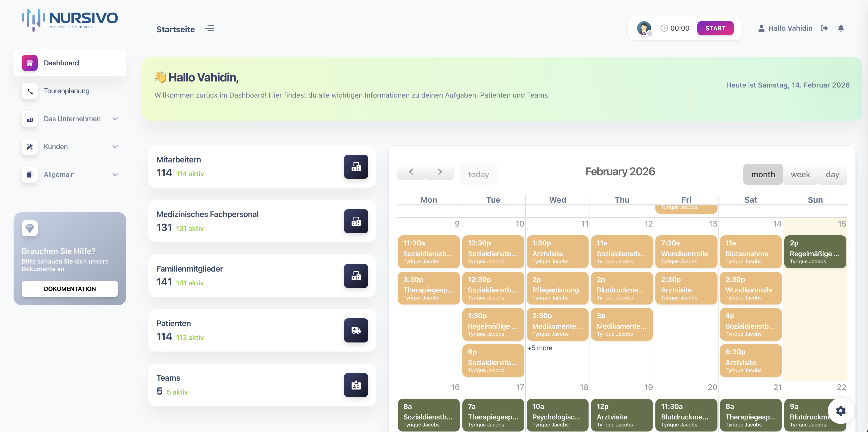Click the Mitarbeitern card briefcase icon
The image size is (868, 432).
356,167
